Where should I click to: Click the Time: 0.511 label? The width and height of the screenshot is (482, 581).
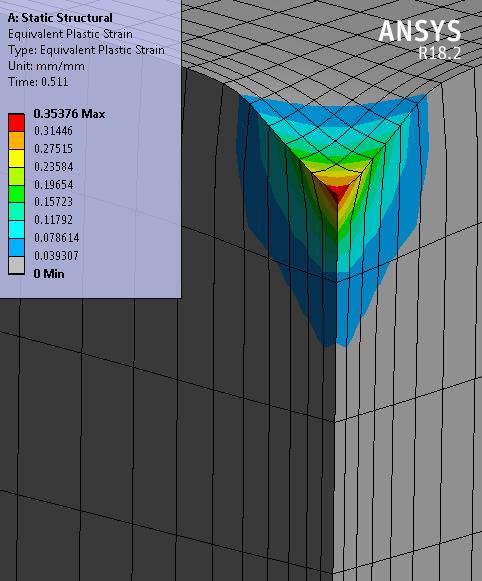coord(38,82)
